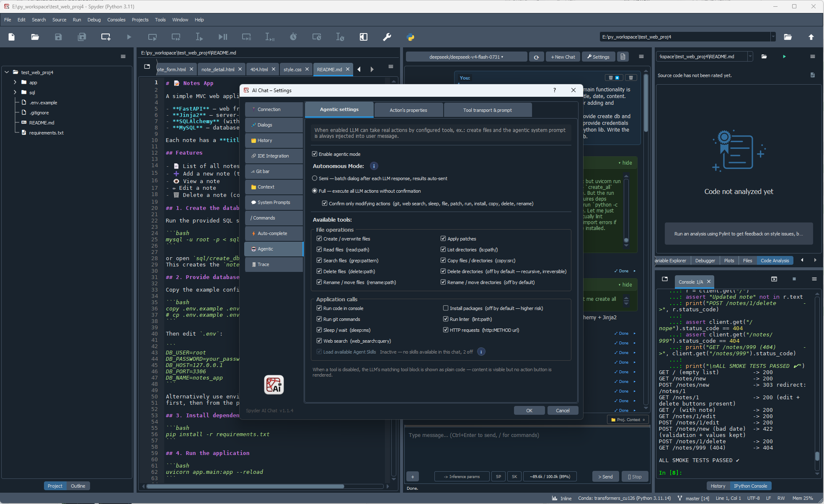Image resolution: width=824 pixels, height=504 pixels.
Task: Click the Code Analysis run play icon
Action: tap(784, 57)
